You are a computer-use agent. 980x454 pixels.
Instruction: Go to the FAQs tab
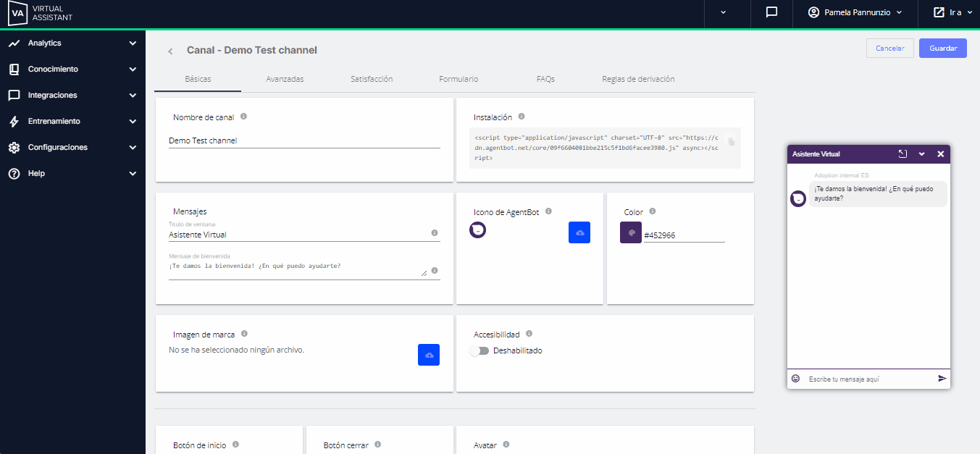545,79
